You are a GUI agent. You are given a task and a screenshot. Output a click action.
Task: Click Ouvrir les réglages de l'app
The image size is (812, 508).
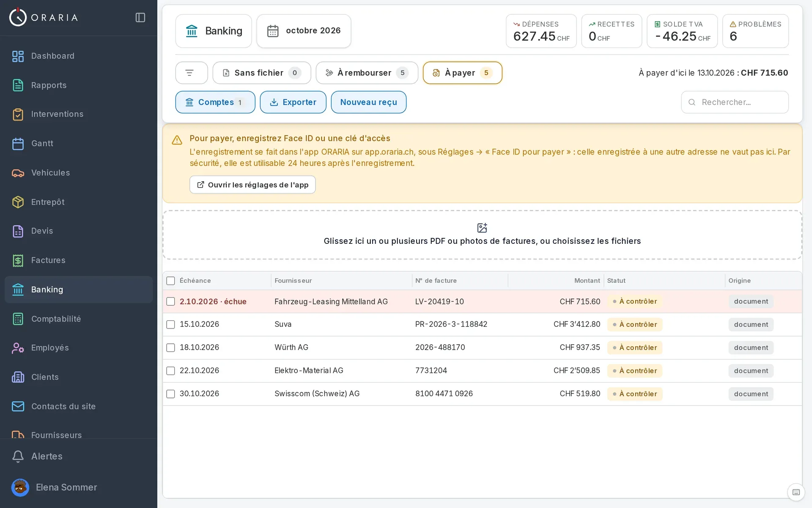click(x=252, y=185)
